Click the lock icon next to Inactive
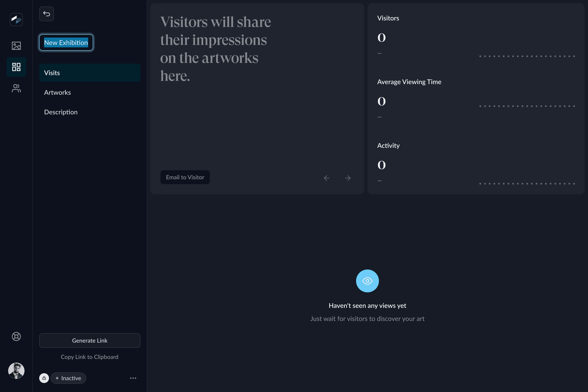This screenshot has height=392, width=588. click(44, 378)
